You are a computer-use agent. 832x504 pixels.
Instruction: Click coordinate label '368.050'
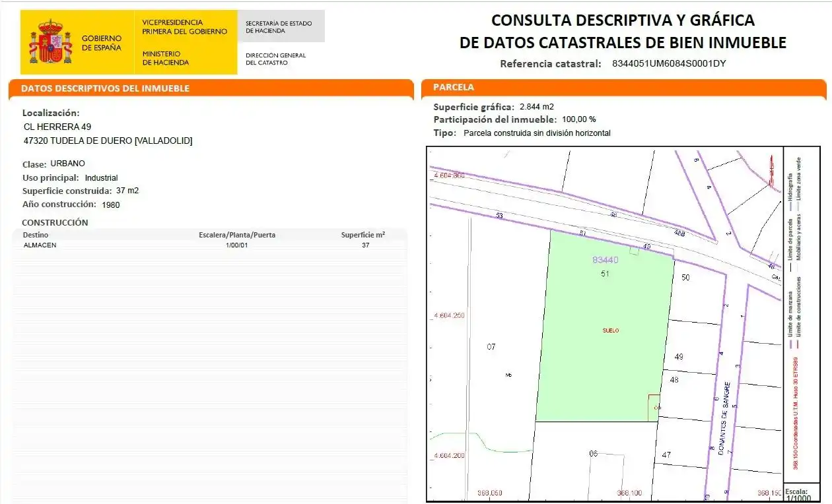pyautogui.click(x=490, y=493)
